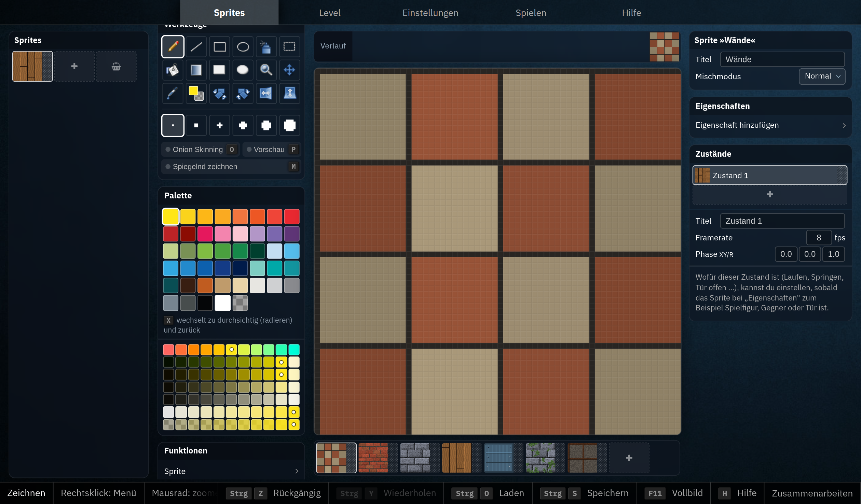The height and width of the screenshot is (504, 861).
Task: Go to the Spielen tab
Action: pyautogui.click(x=531, y=13)
